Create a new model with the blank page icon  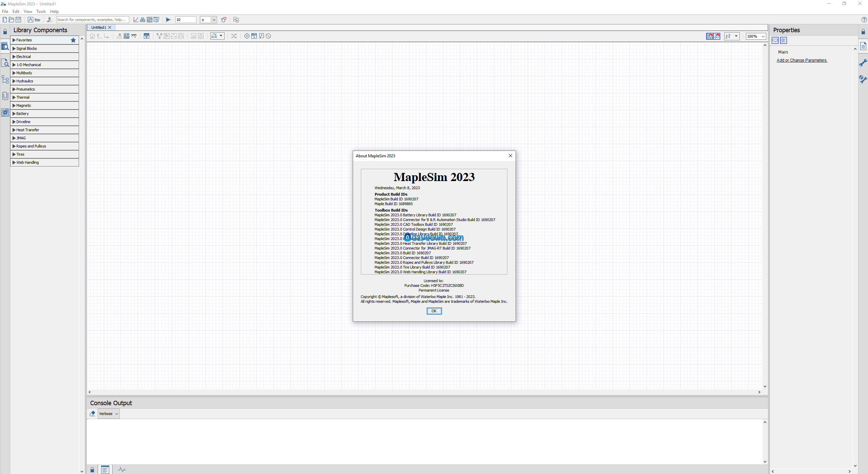click(x=5, y=20)
